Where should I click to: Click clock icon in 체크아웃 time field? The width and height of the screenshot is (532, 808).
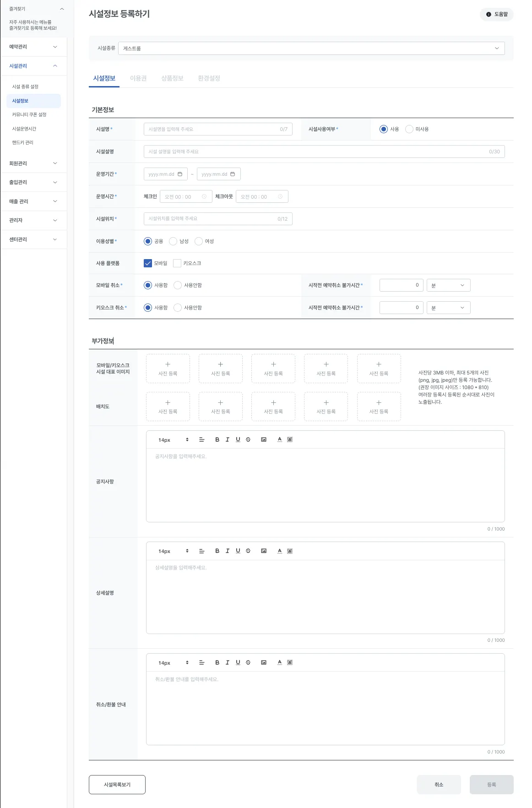280,196
